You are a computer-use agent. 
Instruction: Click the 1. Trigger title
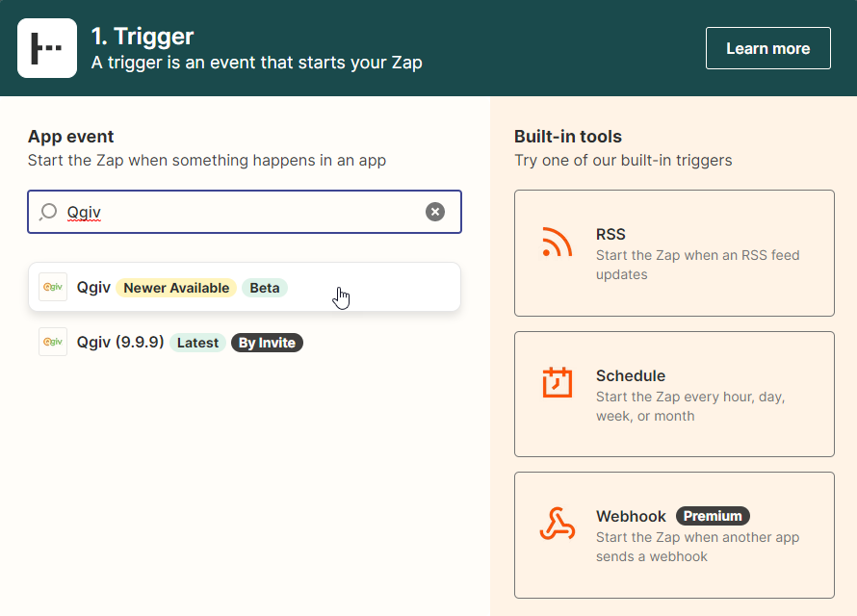pyautogui.click(x=143, y=37)
